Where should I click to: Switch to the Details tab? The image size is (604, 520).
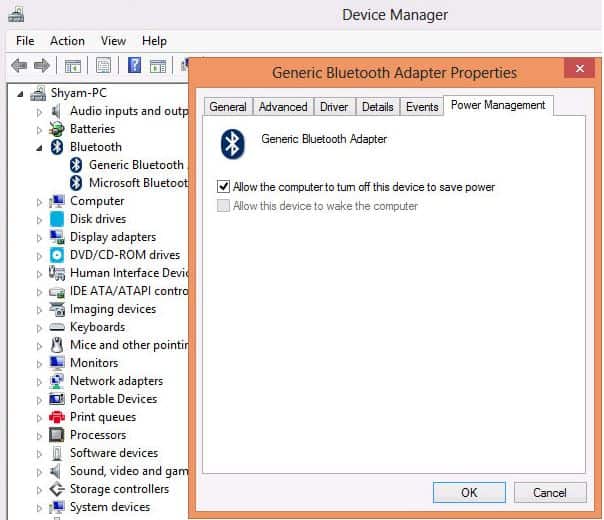point(378,107)
